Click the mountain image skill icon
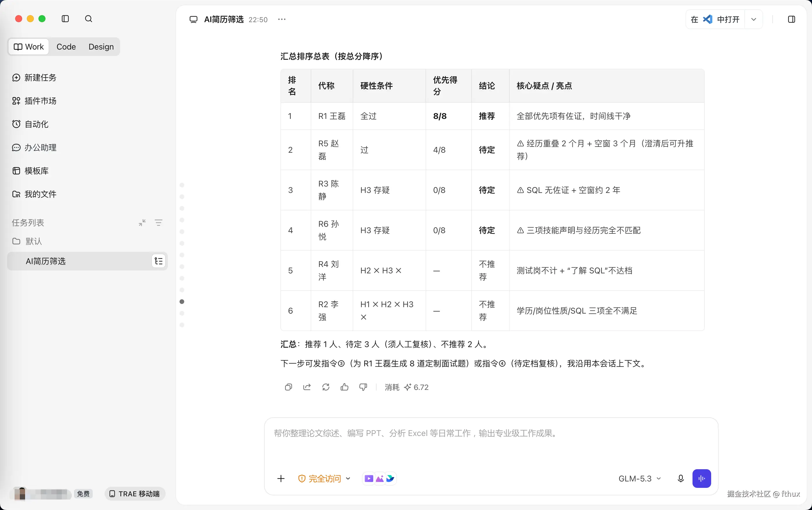The image size is (812, 510). 380,478
